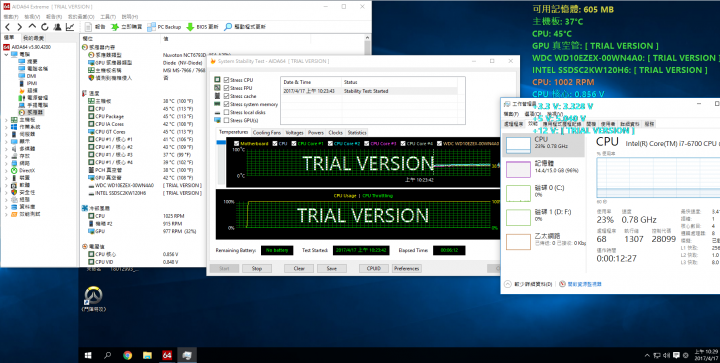The width and height of the screenshot is (720, 363).
Task: Click the green star toolbar item in AIDA64
Action: (x=127, y=27)
